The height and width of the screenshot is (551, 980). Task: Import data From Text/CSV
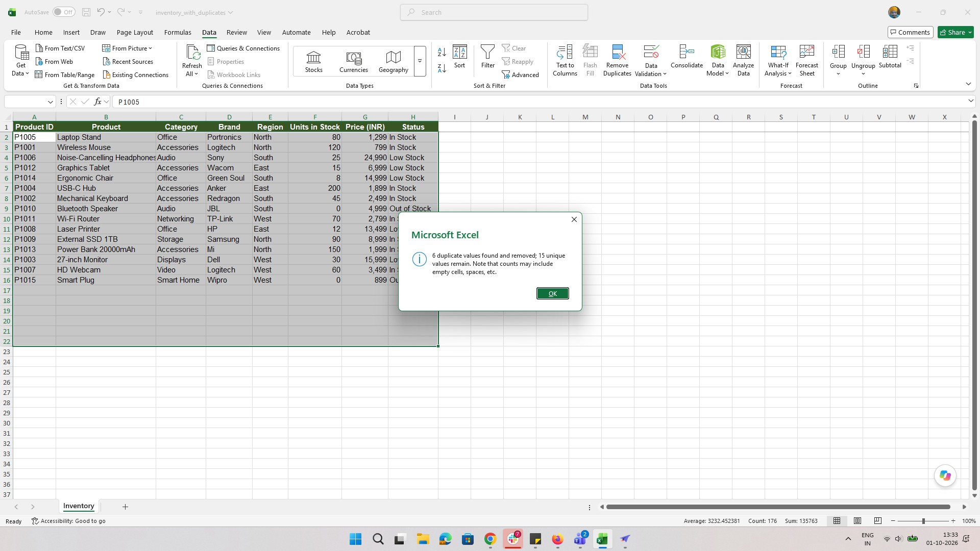(x=60, y=48)
